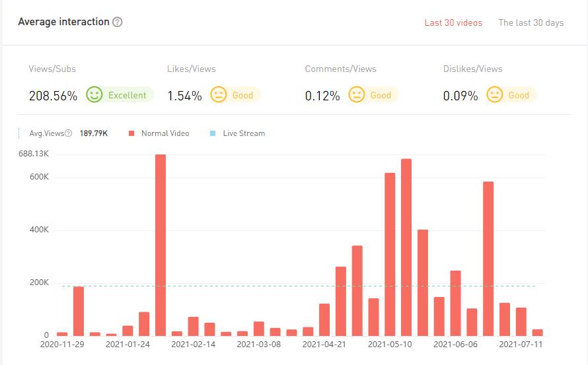Switch to Last 30 videos tab
Screen dimensions: 588x365
pyautogui.click(x=453, y=22)
